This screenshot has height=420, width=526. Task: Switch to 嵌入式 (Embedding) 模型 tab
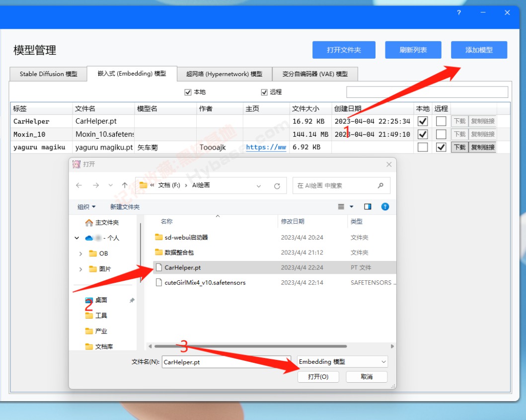pos(132,74)
